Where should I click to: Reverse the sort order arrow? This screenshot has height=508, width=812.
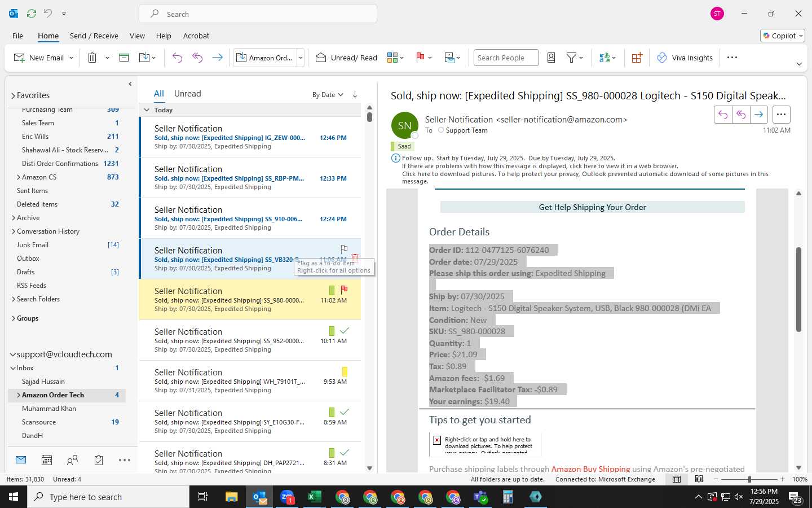355,94
